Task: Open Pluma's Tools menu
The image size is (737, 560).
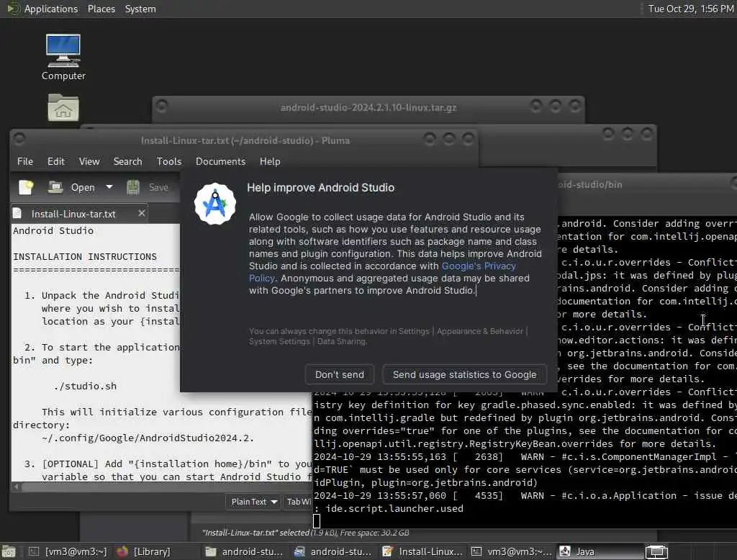Action: pos(168,161)
